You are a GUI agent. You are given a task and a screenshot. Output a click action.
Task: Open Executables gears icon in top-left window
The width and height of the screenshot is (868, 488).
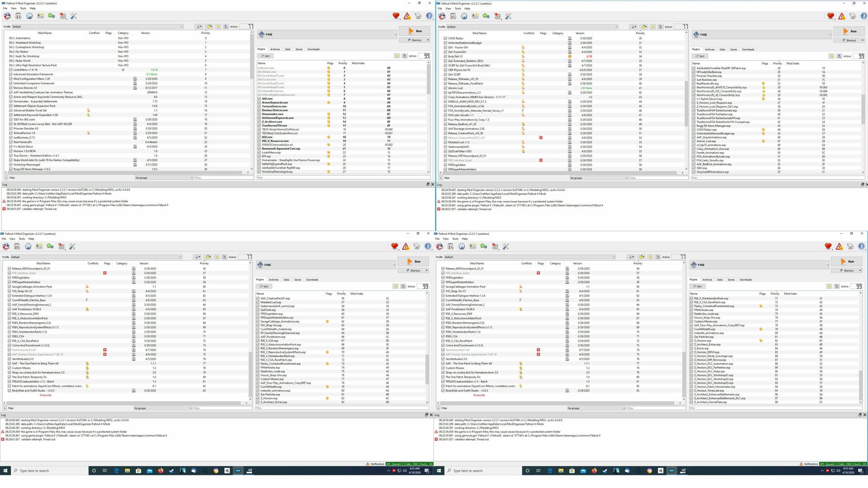pos(52,16)
